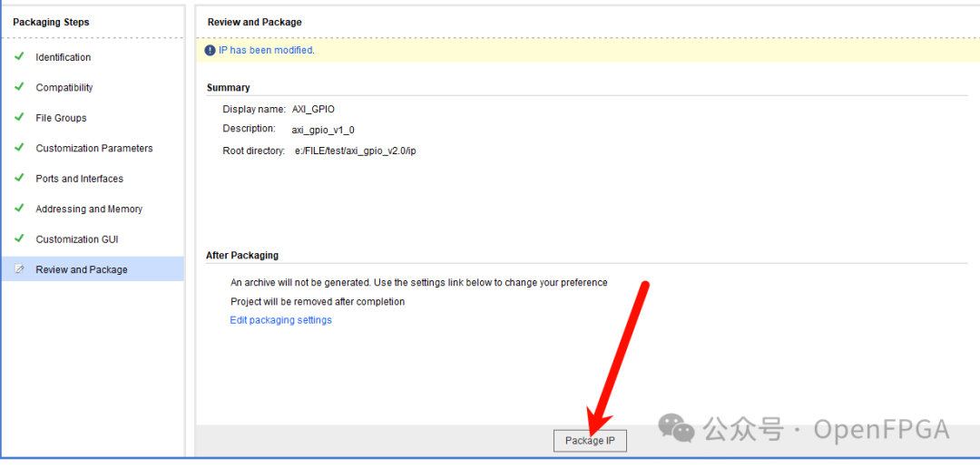Click the 'An archive will not be generated' text
Viewport: 980px width, 468px height.
[418, 282]
